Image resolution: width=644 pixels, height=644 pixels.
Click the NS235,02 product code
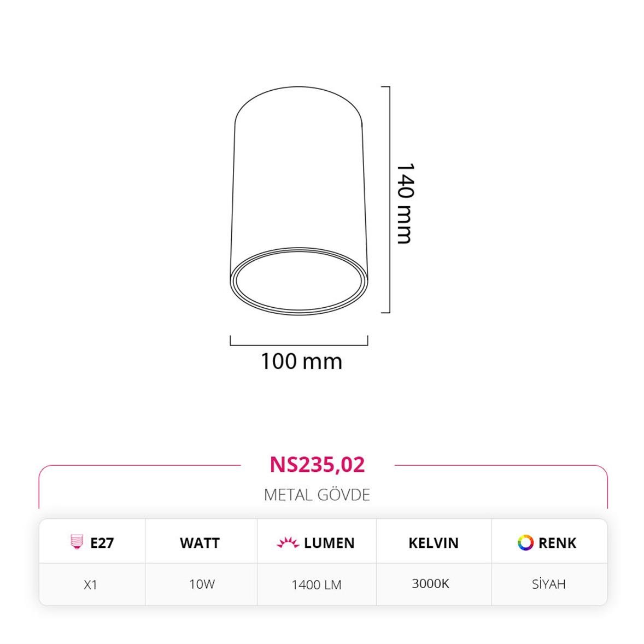317,464
